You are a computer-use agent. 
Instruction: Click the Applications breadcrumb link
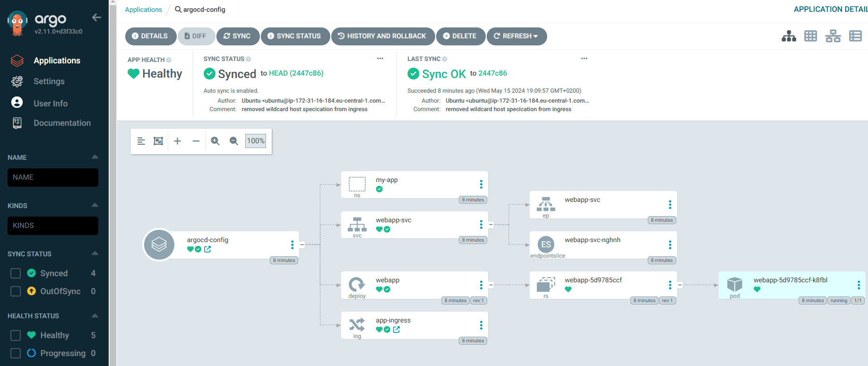point(143,9)
